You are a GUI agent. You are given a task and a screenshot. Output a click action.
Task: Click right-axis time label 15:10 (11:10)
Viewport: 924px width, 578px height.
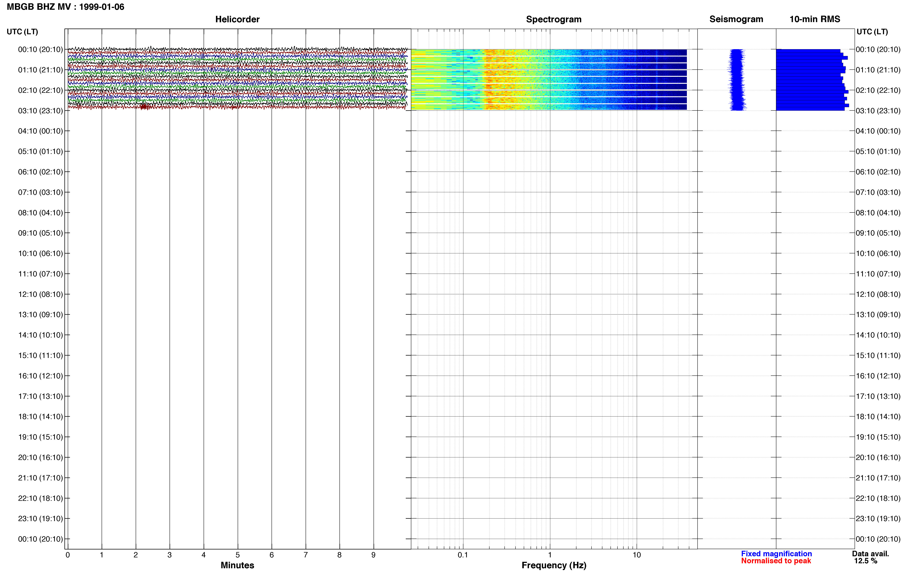(x=878, y=356)
